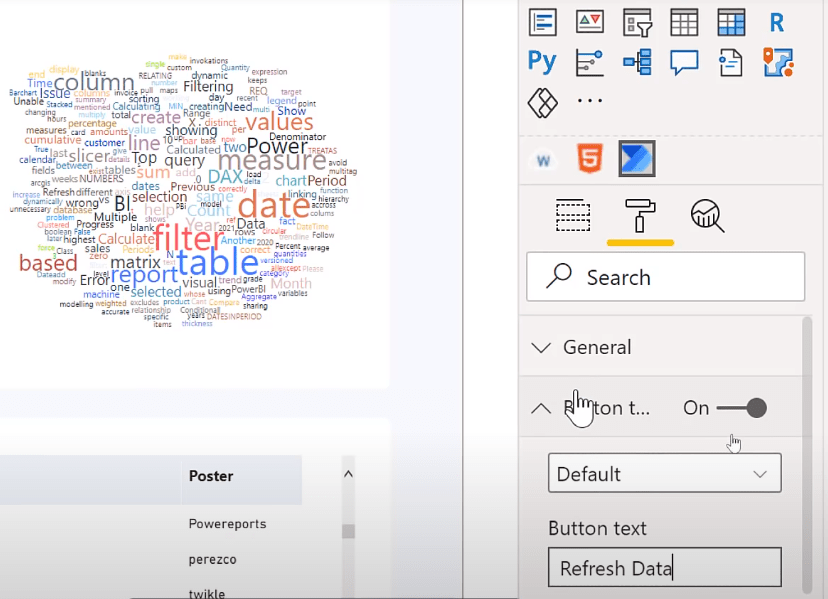Select the twikle row
828x599 pixels.
click(206, 593)
